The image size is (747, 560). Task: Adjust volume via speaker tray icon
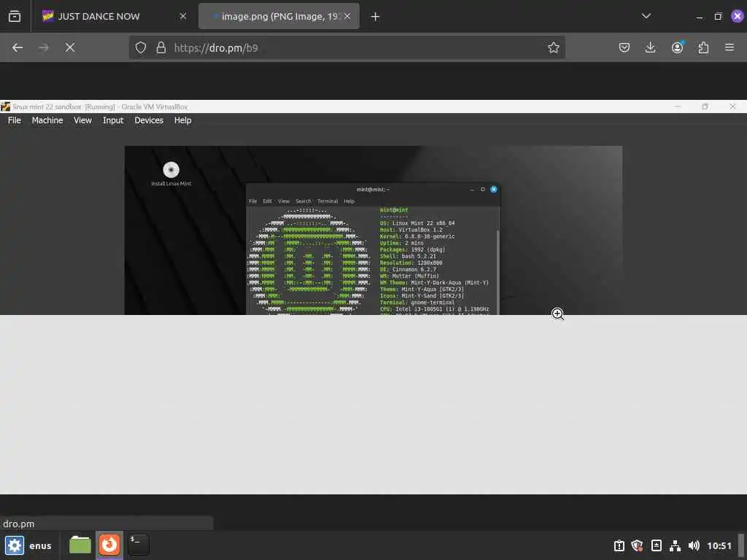tap(694, 545)
